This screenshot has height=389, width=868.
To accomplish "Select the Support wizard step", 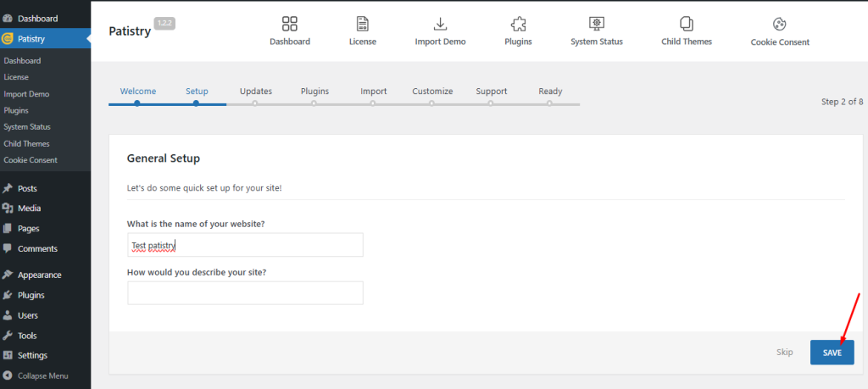I will click(x=492, y=92).
